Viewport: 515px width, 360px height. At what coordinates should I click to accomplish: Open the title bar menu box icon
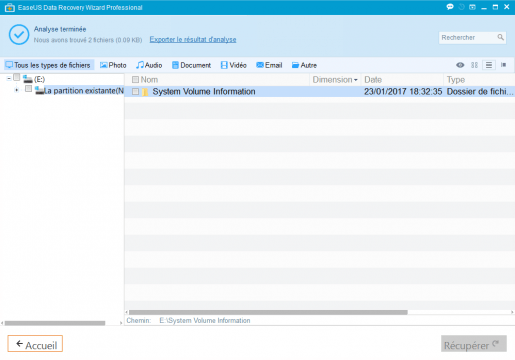[472, 7]
